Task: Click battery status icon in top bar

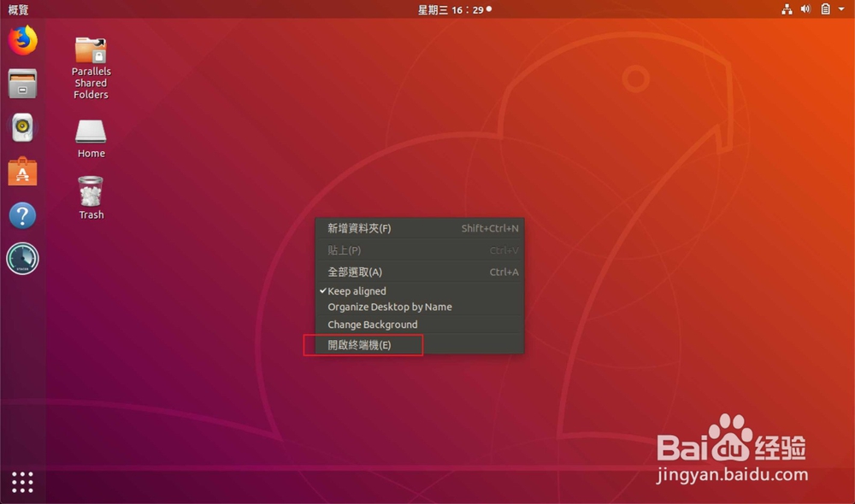Action: coord(826,9)
